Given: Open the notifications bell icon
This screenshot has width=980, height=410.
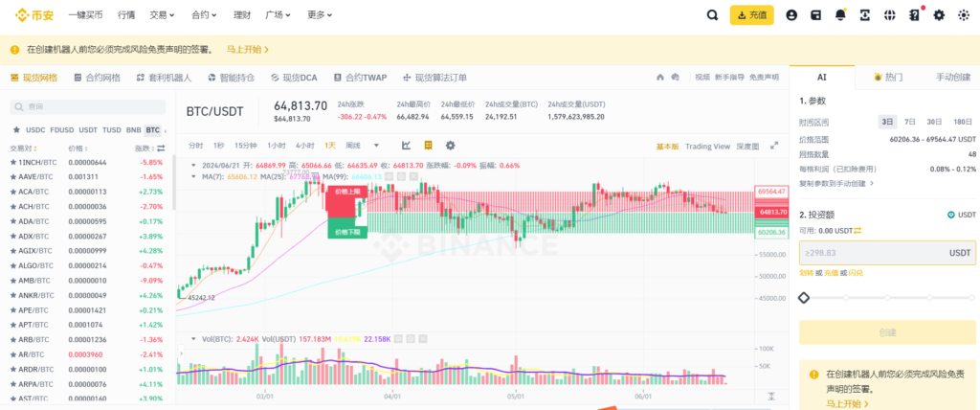Looking at the screenshot, I should pyautogui.click(x=840, y=15).
